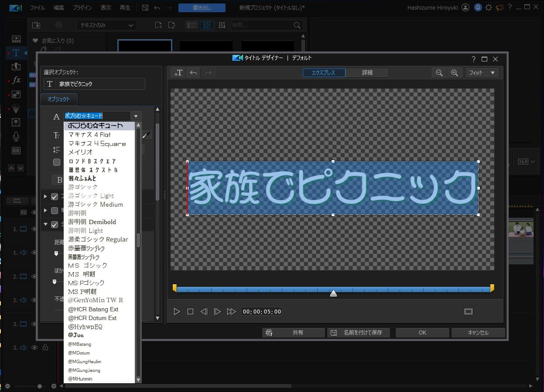Open the fx effects room in sidebar
544x392 pixels.
pos(16,80)
